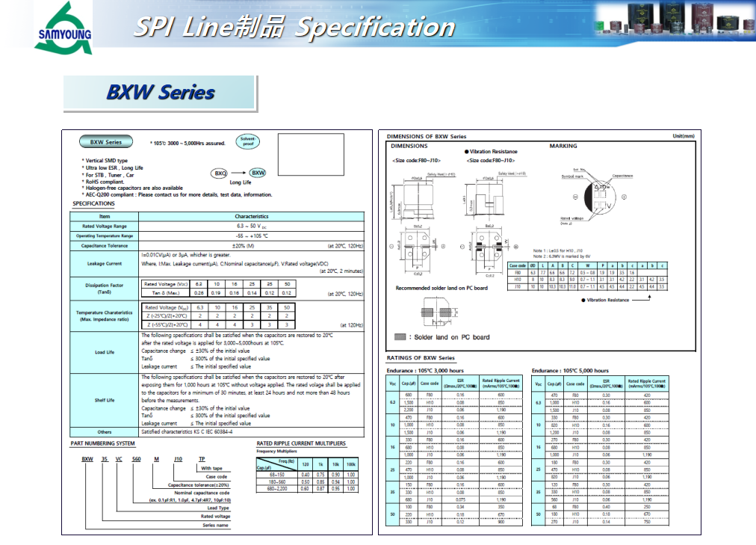Click the circular capacitor marking diagram
The image size is (756, 545).
click(600, 197)
